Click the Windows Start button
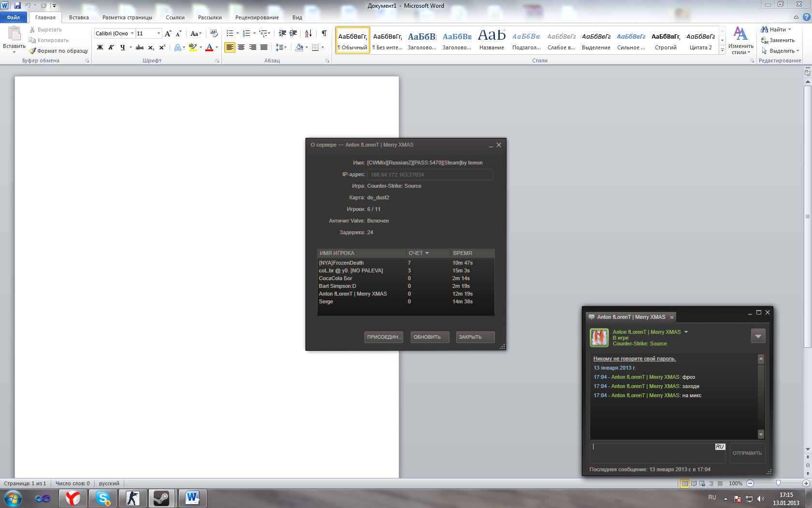Image resolution: width=812 pixels, height=508 pixels. (13, 498)
